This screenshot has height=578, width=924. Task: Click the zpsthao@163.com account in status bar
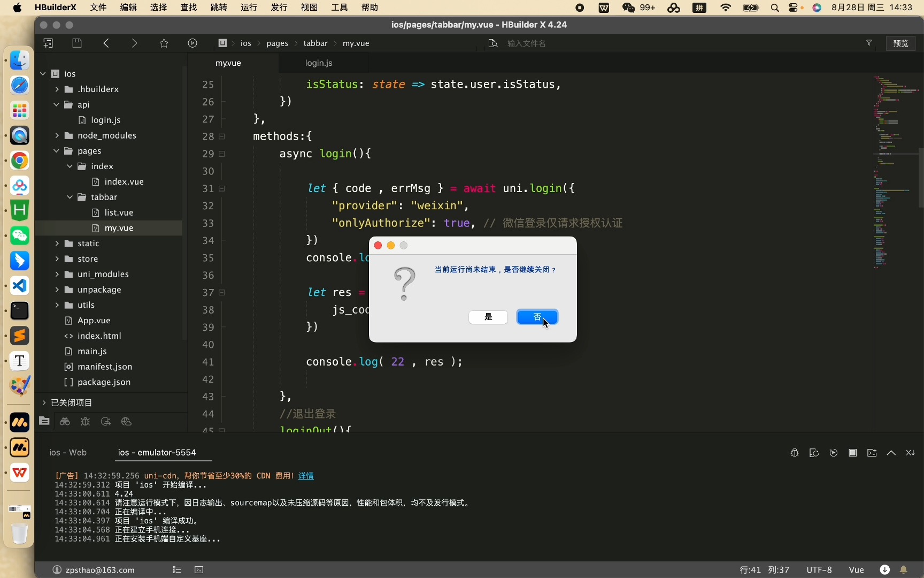coord(94,570)
